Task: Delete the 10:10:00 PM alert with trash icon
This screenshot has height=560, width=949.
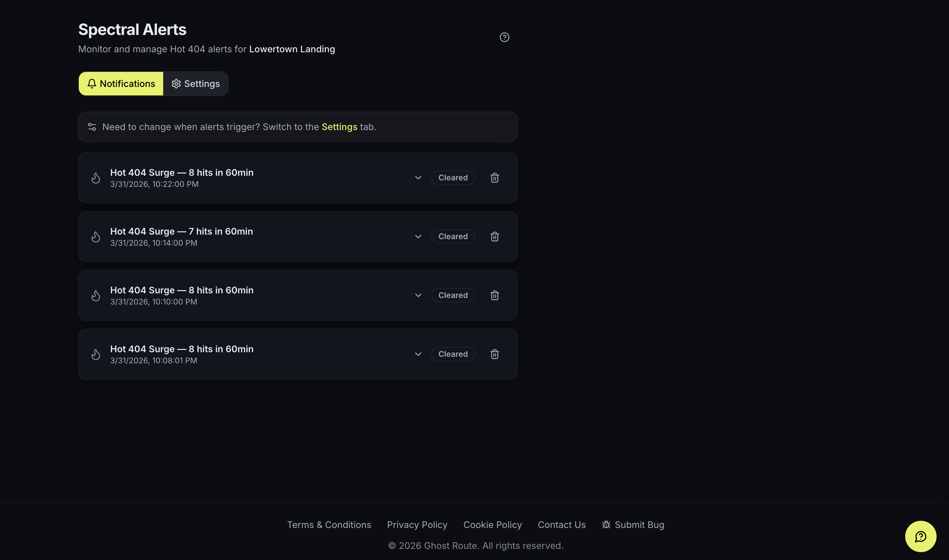Action: 494,295
